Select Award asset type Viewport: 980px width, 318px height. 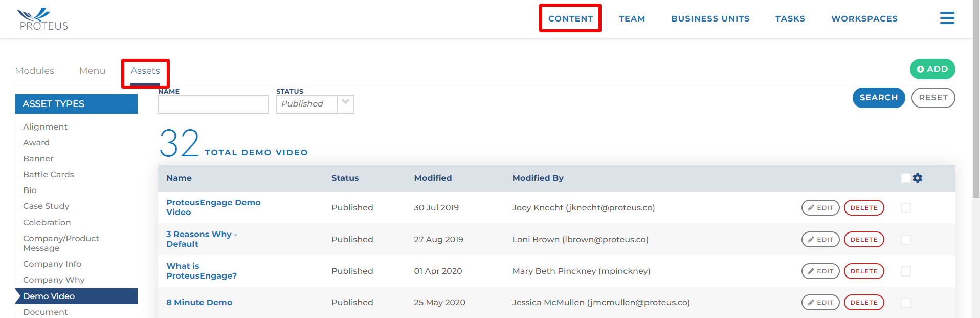coord(36,142)
